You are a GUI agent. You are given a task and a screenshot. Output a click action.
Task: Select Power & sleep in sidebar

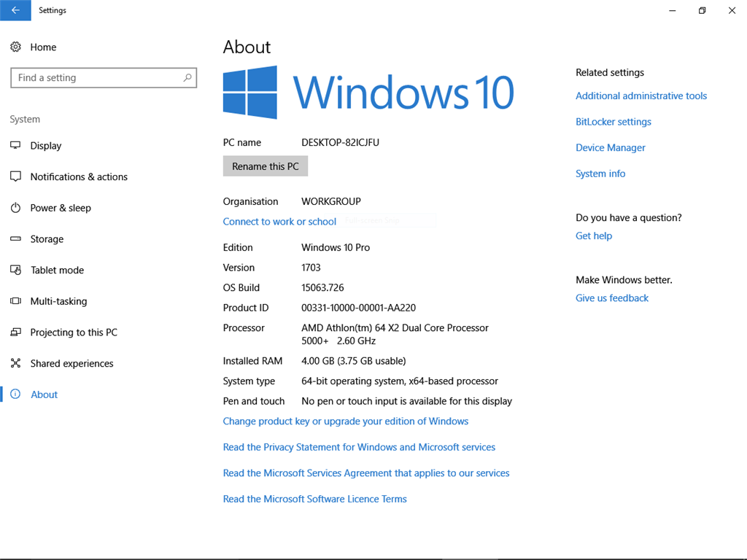[61, 208]
